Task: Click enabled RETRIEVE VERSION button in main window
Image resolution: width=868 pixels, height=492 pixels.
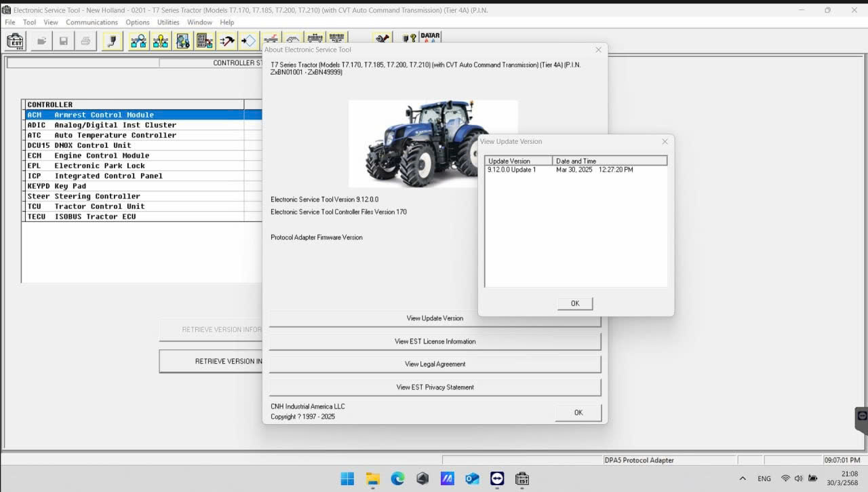Action: pos(211,361)
